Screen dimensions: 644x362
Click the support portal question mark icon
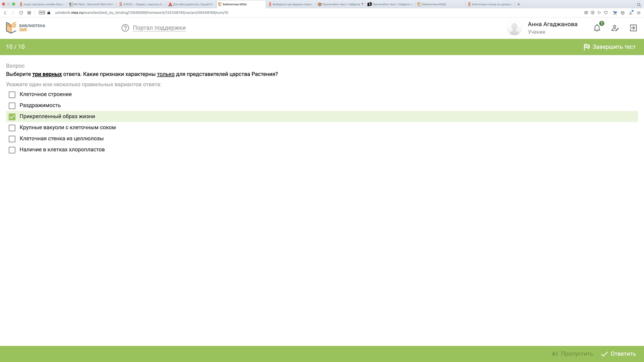pyautogui.click(x=125, y=28)
